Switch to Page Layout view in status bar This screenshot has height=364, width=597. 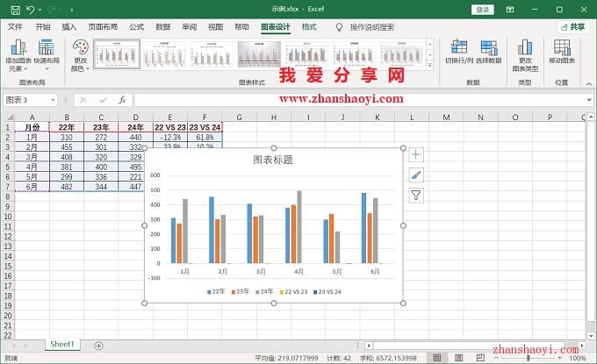point(459,358)
